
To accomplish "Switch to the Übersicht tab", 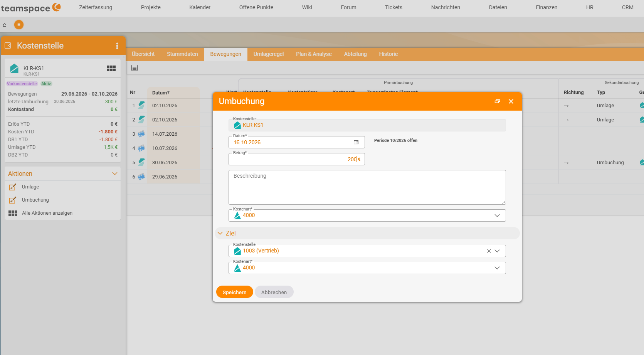I will coord(143,54).
